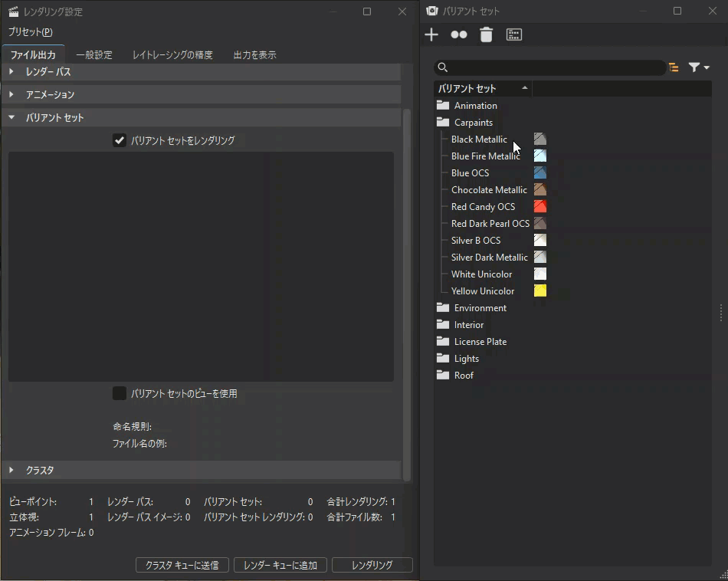Click the render settings vertical scrollbar
This screenshot has width=728, height=581.
(407, 295)
